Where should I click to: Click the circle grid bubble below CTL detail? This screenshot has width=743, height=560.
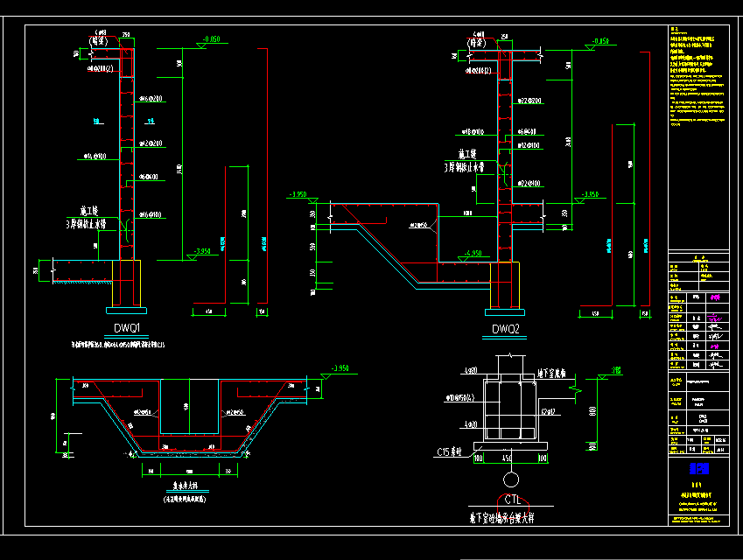pos(511,479)
